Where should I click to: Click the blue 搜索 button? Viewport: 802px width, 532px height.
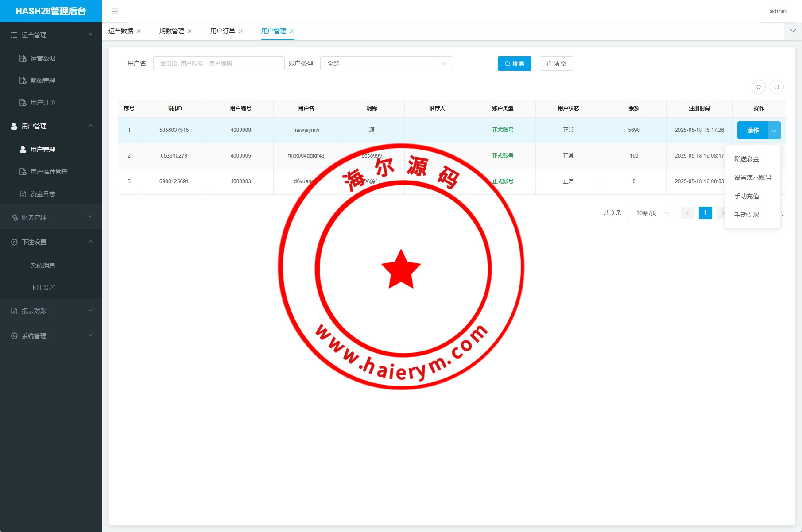point(514,64)
